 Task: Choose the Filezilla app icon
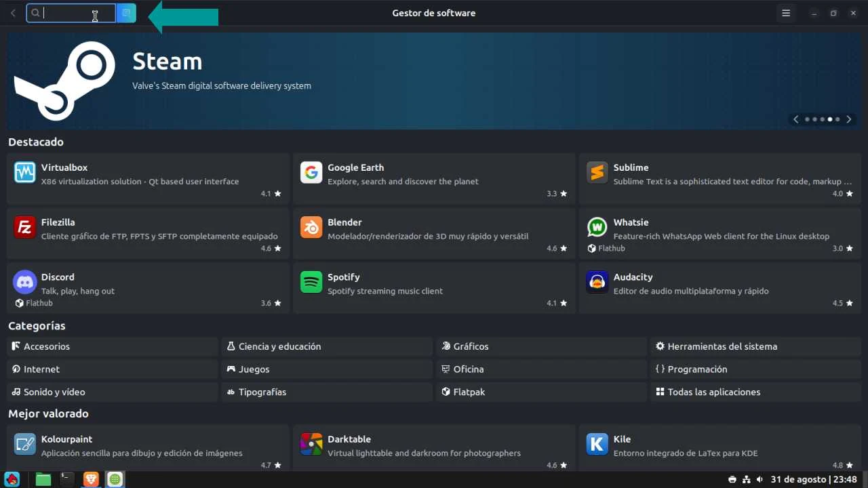coord(25,228)
